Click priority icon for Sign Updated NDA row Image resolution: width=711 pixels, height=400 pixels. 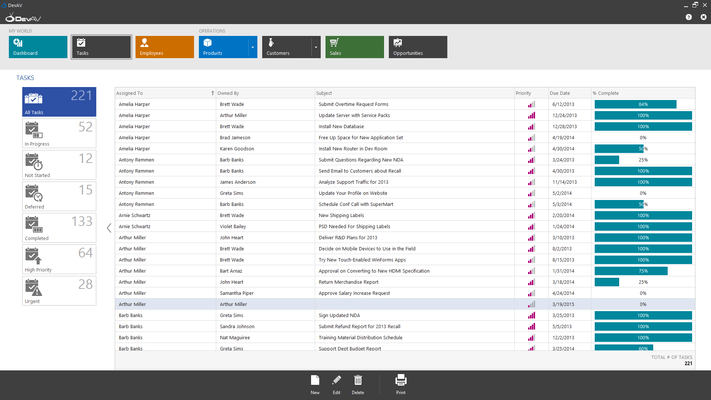tap(531, 315)
